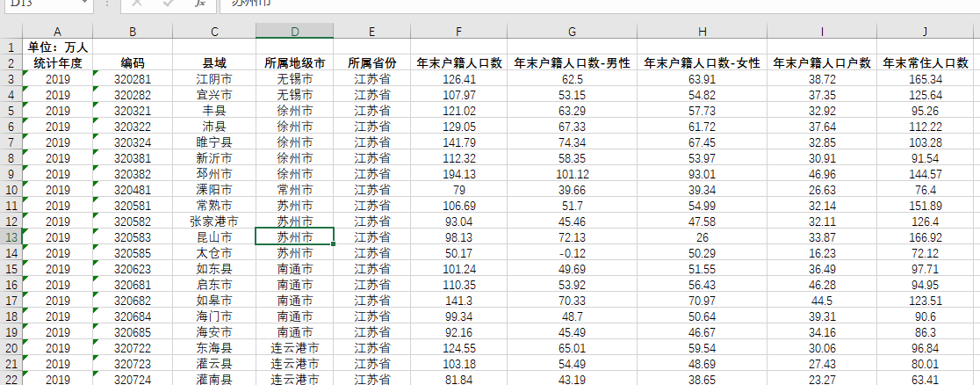
Task: Click the 统计年度 header cell
Action: [57, 63]
